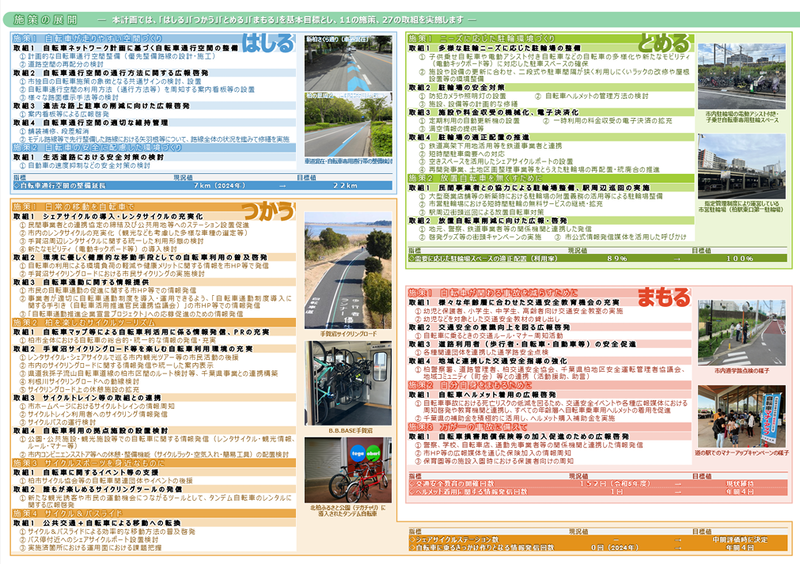Screen dimensions: 800x564
Task: Open the 市営駐輪場 parking building photo
Action: (x=741, y=166)
